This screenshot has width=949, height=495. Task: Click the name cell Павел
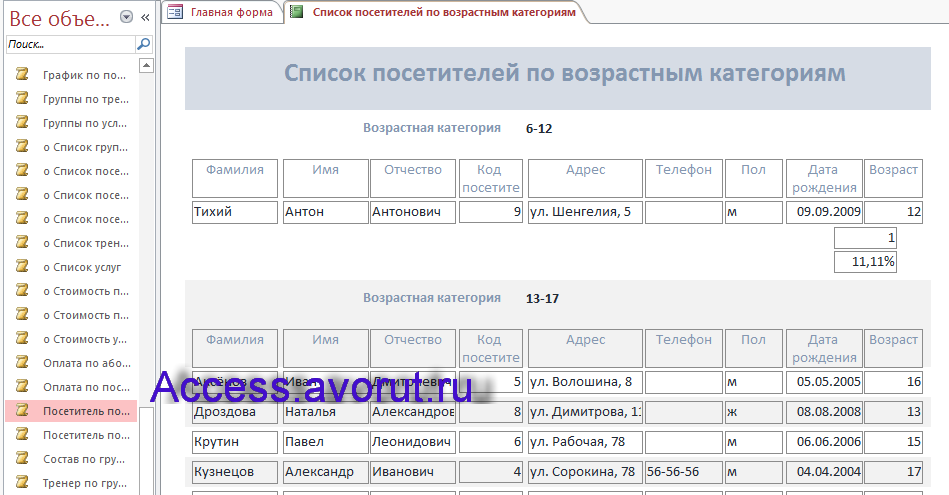326,442
